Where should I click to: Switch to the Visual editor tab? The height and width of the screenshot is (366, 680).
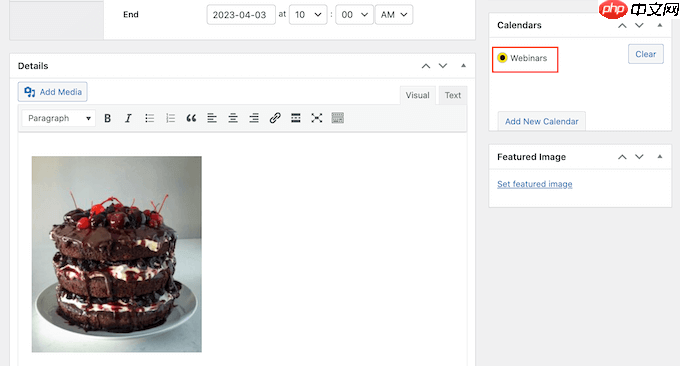tap(418, 95)
